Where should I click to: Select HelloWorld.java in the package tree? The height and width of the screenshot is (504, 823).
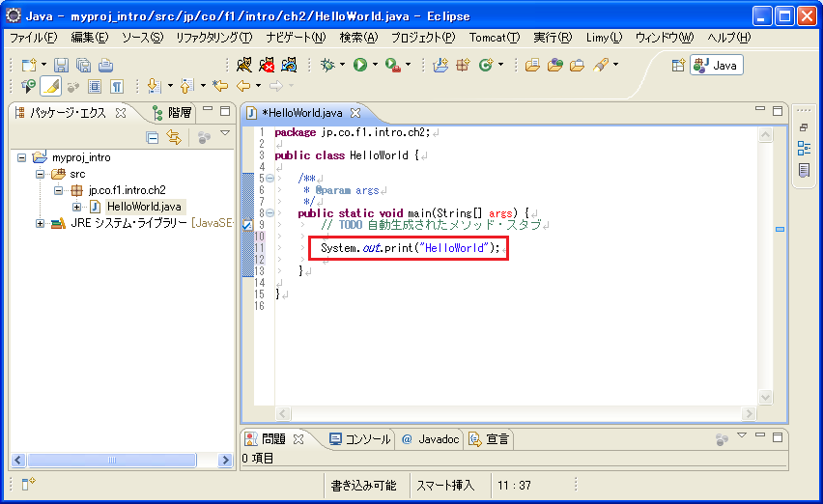click(143, 207)
